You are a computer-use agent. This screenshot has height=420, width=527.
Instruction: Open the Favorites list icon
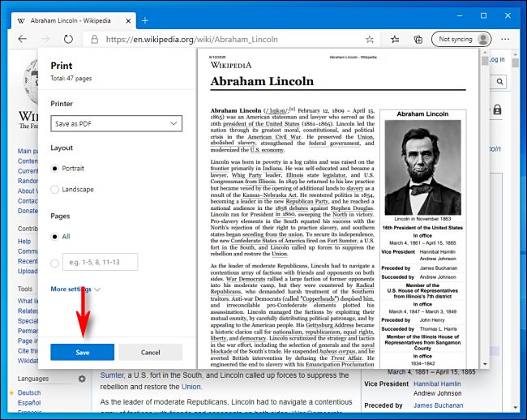pyautogui.click(x=395, y=39)
